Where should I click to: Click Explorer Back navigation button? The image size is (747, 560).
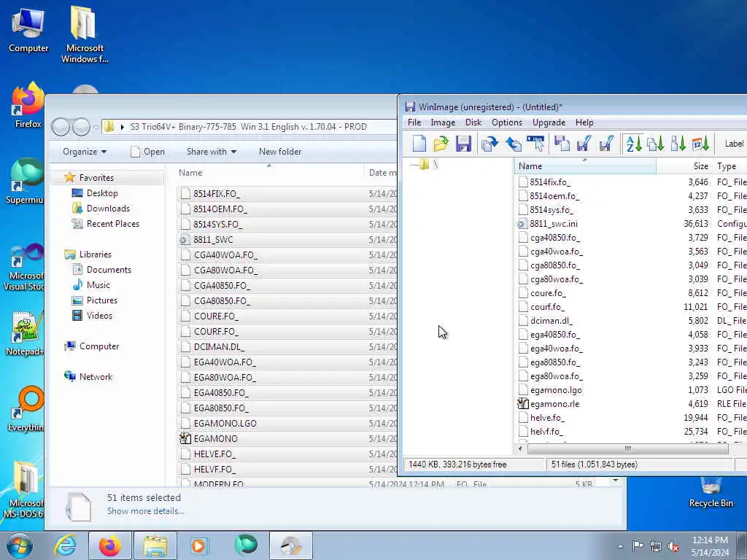pyautogui.click(x=61, y=127)
